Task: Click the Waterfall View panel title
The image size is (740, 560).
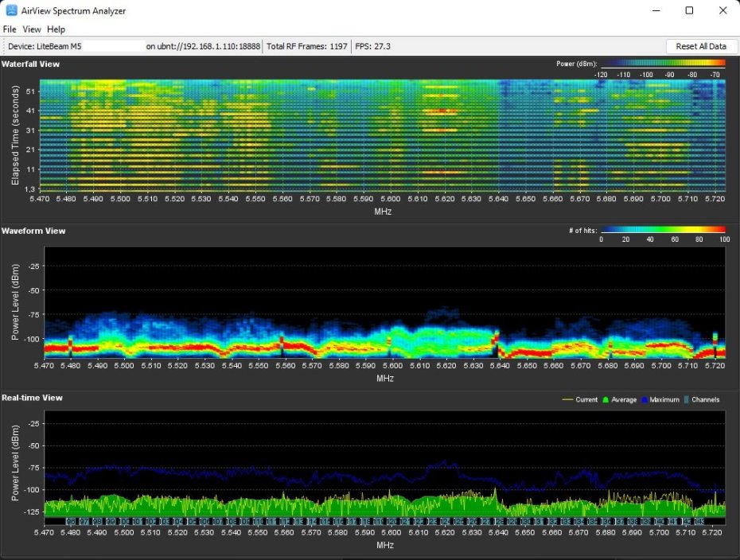Action: point(30,64)
